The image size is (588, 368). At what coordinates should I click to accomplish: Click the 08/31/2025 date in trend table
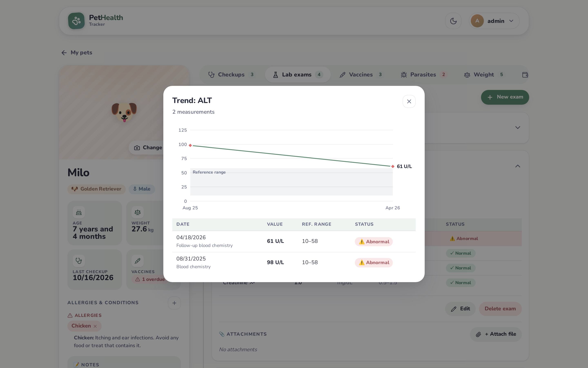pyautogui.click(x=191, y=259)
